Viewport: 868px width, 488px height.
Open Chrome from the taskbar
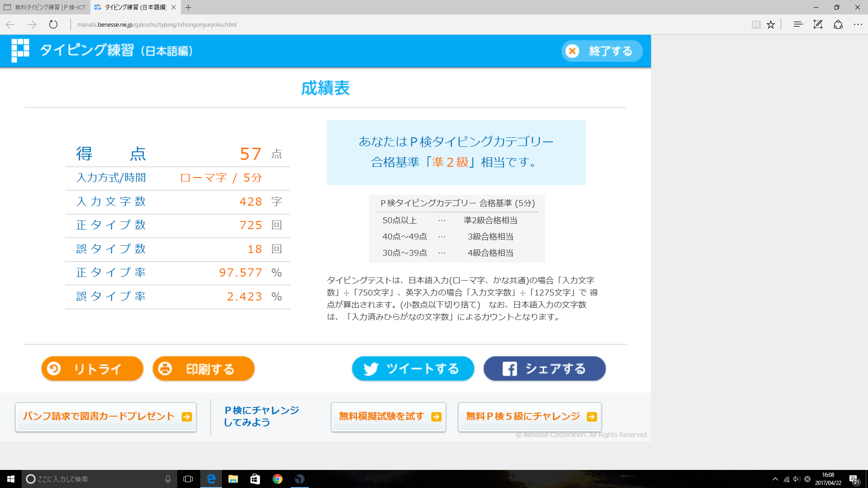pyautogui.click(x=278, y=479)
